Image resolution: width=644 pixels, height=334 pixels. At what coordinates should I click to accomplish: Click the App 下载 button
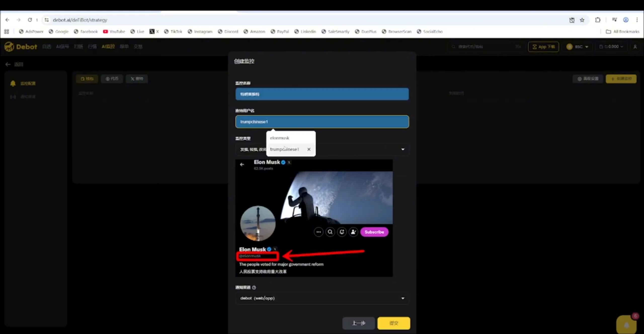coord(543,47)
